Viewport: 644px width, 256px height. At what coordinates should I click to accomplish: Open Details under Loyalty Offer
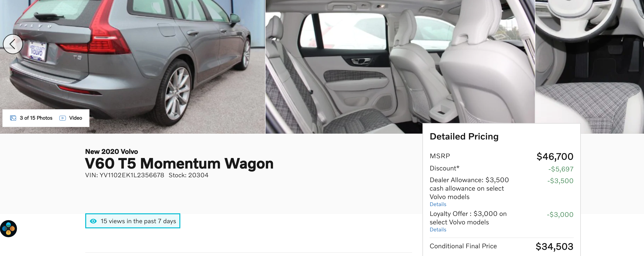(x=438, y=230)
